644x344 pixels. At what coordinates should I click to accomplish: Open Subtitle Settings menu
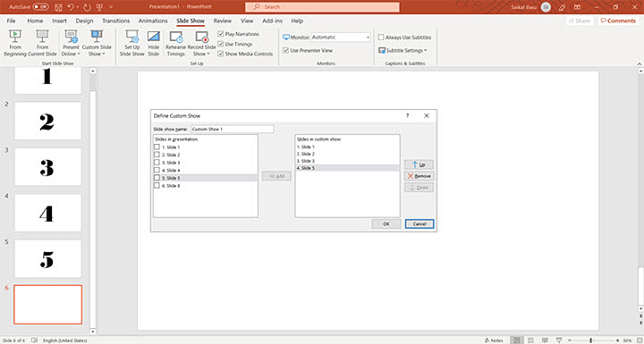pyautogui.click(x=402, y=51)
